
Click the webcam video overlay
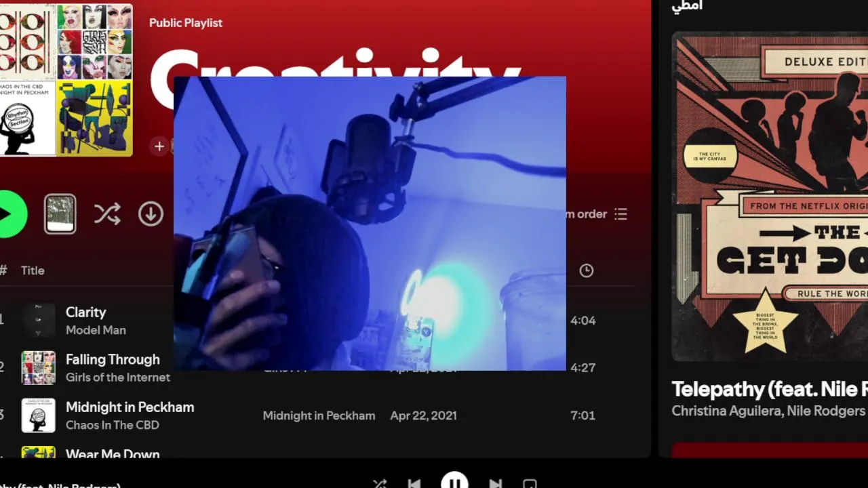370,224
